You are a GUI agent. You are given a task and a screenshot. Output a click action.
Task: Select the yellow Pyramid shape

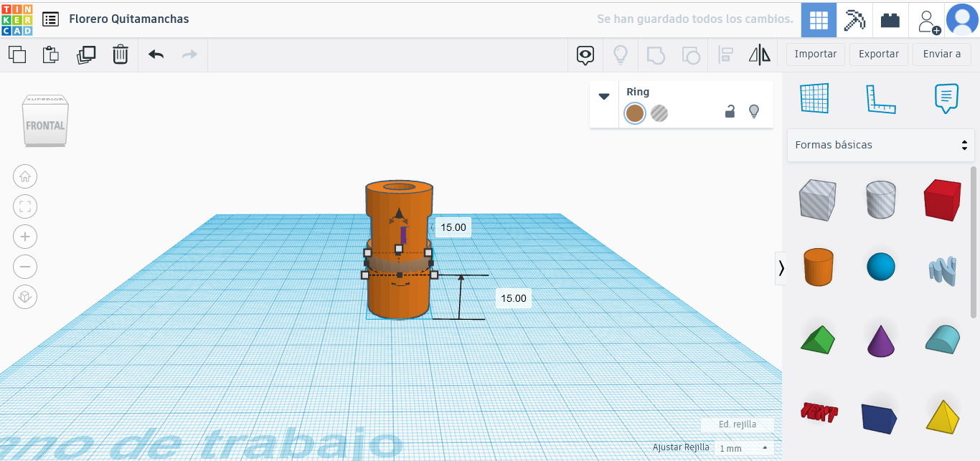pos(942,416)
